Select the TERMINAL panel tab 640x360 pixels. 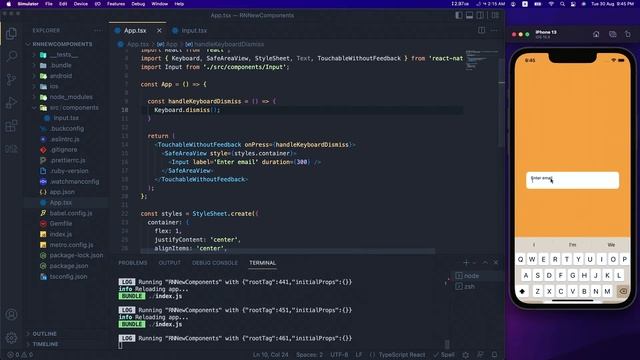262,263
